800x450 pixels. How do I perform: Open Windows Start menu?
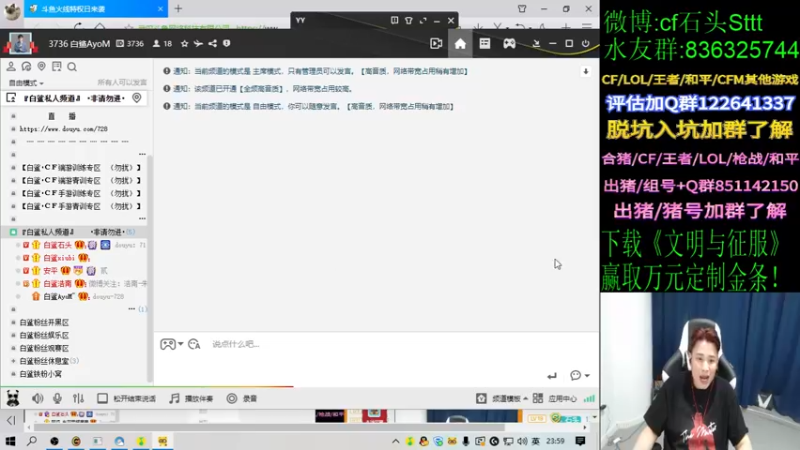(x=10, y=441)
